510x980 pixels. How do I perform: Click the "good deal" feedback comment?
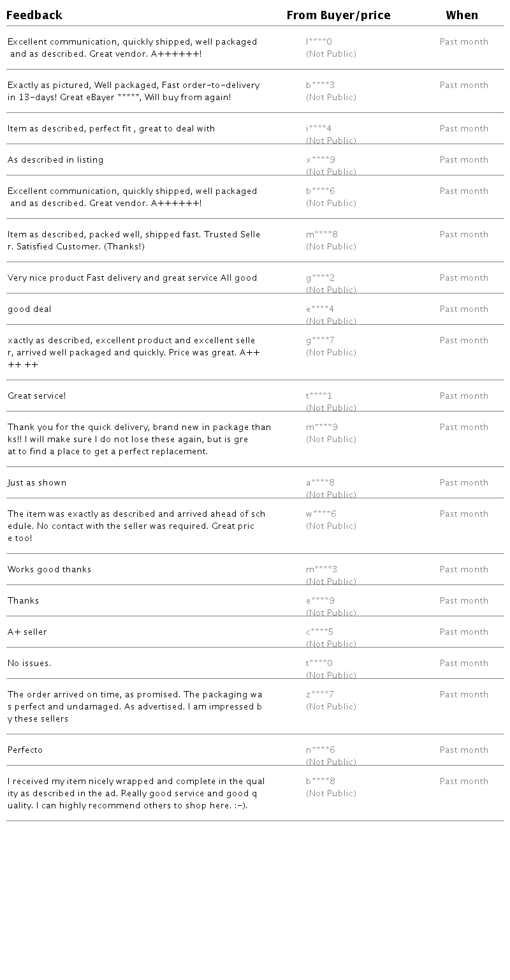[29, 309]
